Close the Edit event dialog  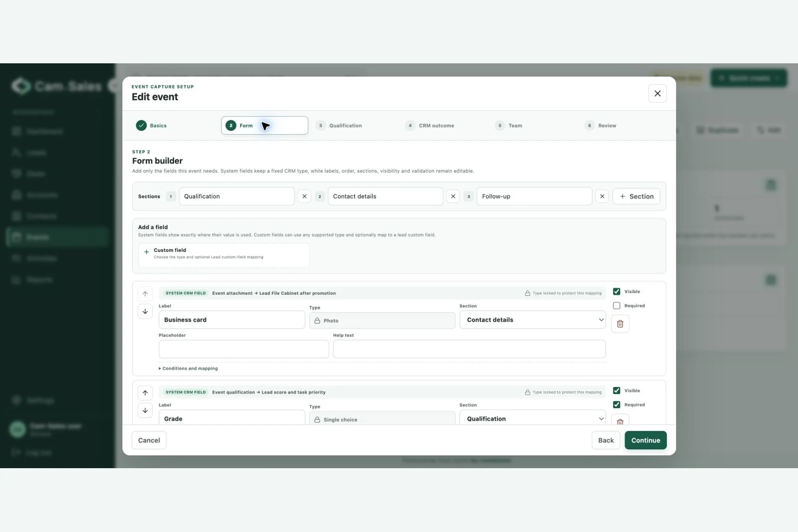[657, 93]
